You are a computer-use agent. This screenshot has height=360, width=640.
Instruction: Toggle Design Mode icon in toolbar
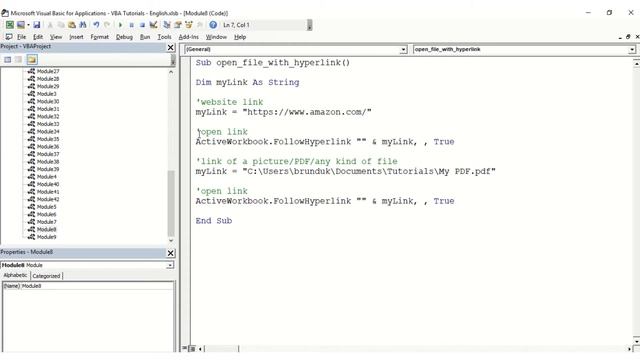point(153,25)
